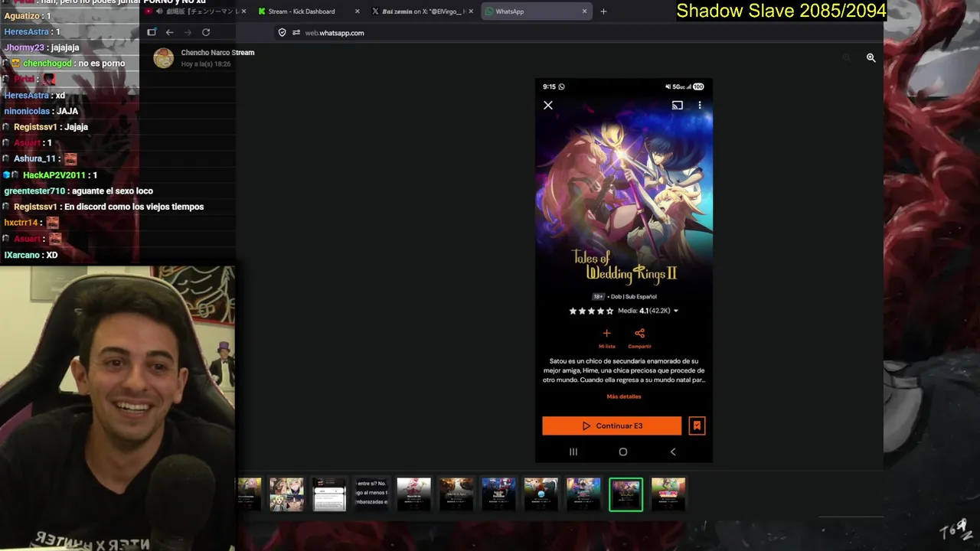
Task: Open the white dialog screenshot thumbnail
Action: [329, 494]
